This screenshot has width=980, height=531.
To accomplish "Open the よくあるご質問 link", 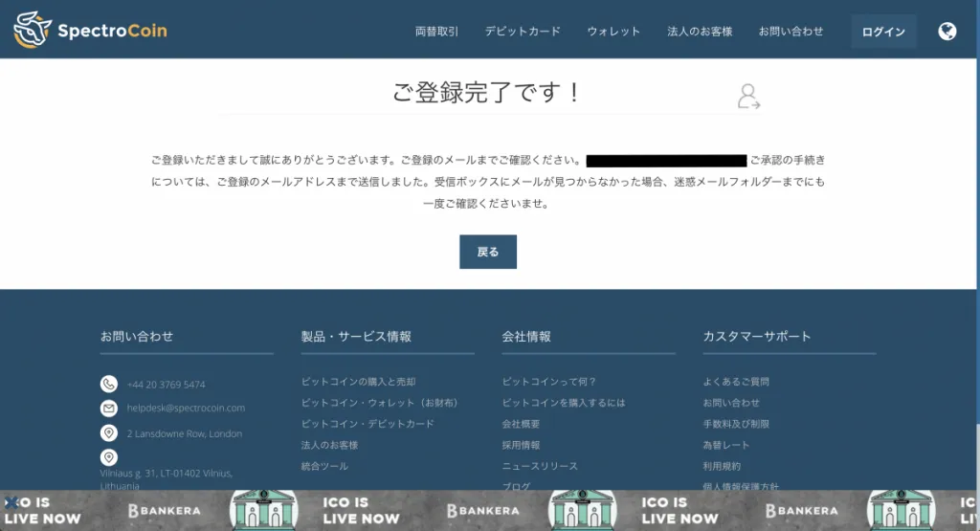I will pos(736,382).
